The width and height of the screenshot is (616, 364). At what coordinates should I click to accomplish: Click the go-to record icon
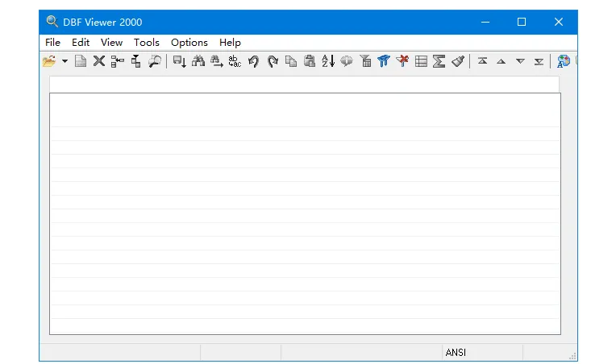coord(180,61)
